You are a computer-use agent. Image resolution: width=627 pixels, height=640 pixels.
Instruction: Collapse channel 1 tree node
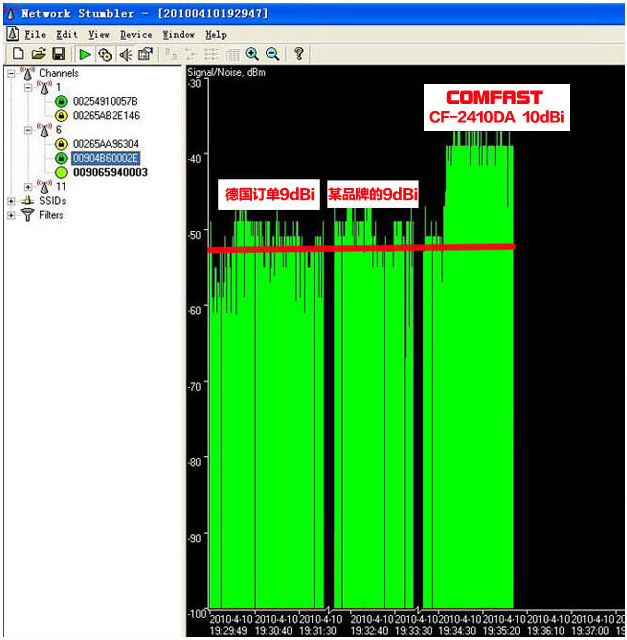pyautogui.click(x=28, y=87)
